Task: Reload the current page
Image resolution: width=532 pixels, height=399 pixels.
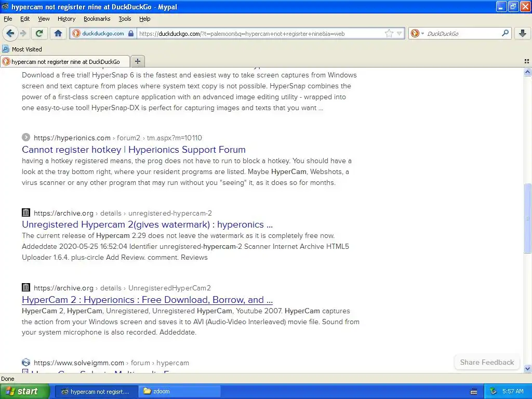Action: [x=39, y=33]
